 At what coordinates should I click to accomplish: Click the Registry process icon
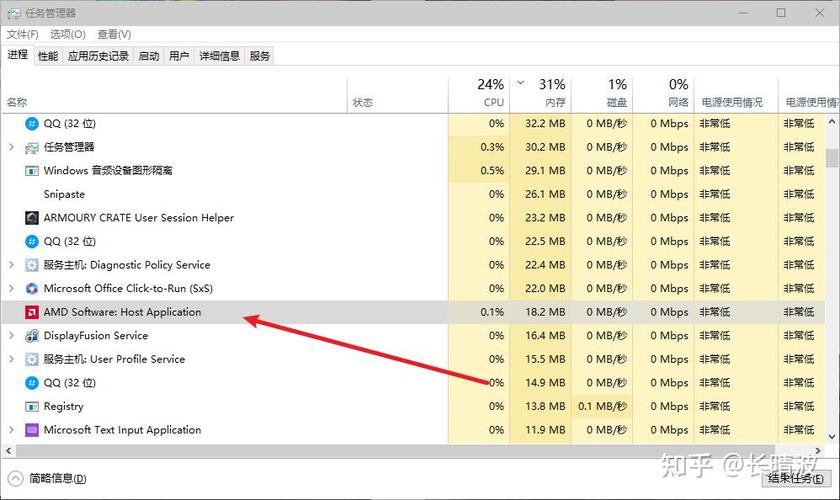(32, 407)
